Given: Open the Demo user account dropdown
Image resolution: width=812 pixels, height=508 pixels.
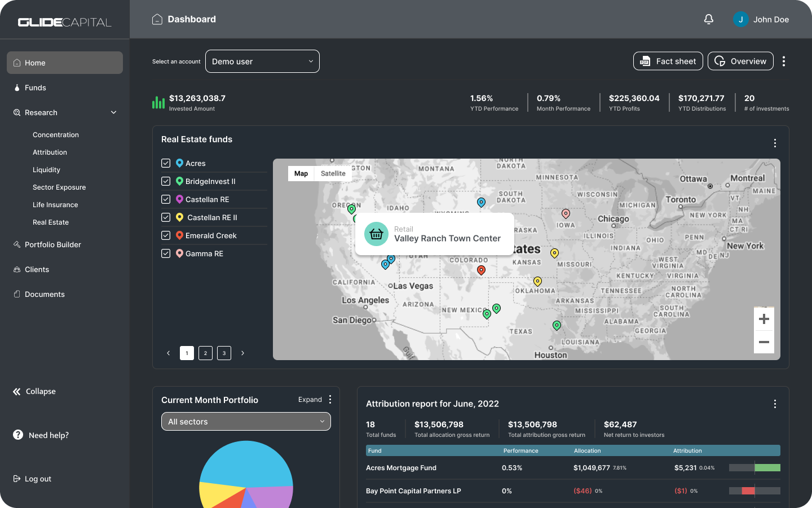Looking at the screenshot, I should [x=262, y=61].
